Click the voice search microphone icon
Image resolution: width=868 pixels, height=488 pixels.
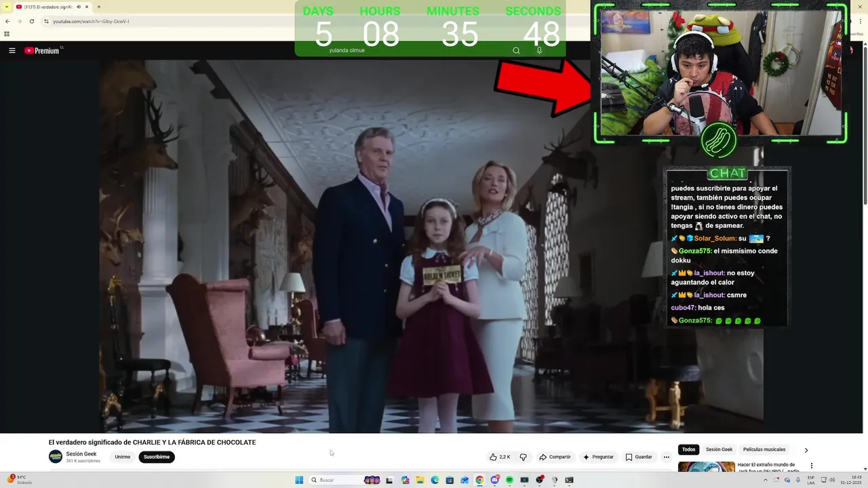tap(539, 50)
